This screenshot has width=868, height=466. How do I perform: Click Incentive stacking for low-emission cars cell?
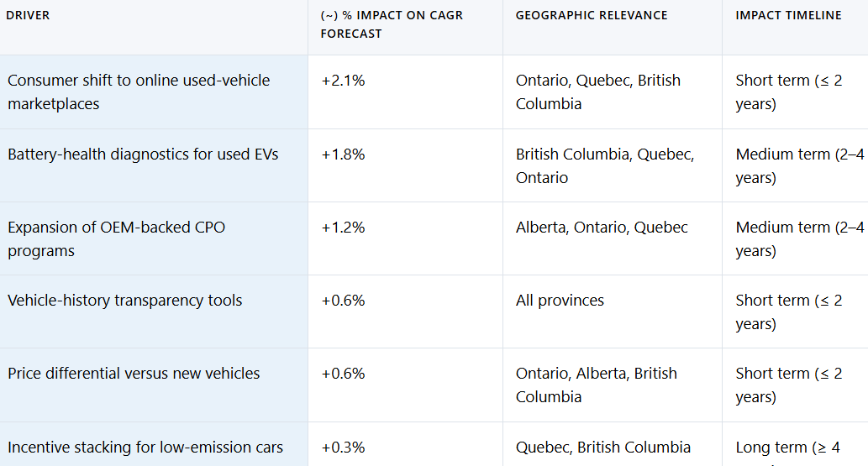click(145, 448)
